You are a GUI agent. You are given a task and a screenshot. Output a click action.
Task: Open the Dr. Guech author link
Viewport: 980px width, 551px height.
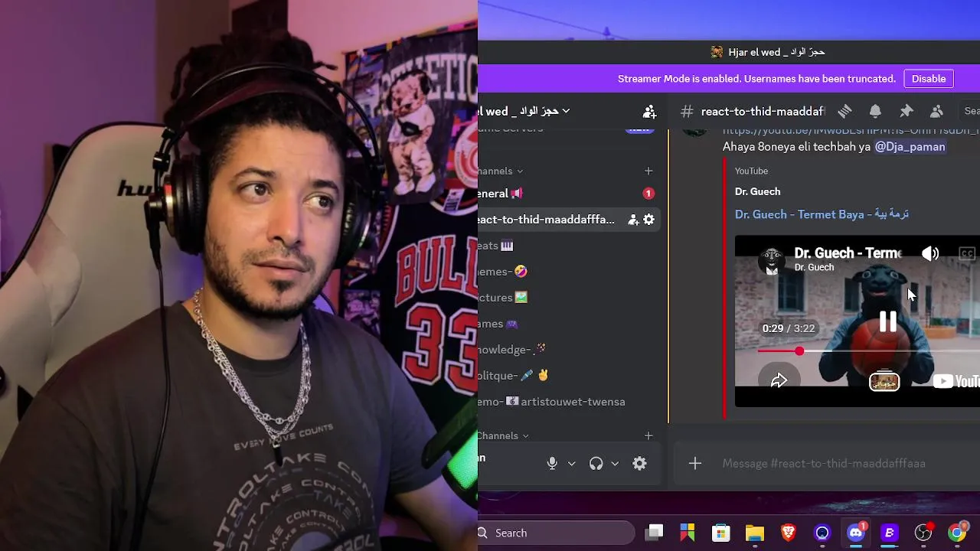tap(757, 191)
